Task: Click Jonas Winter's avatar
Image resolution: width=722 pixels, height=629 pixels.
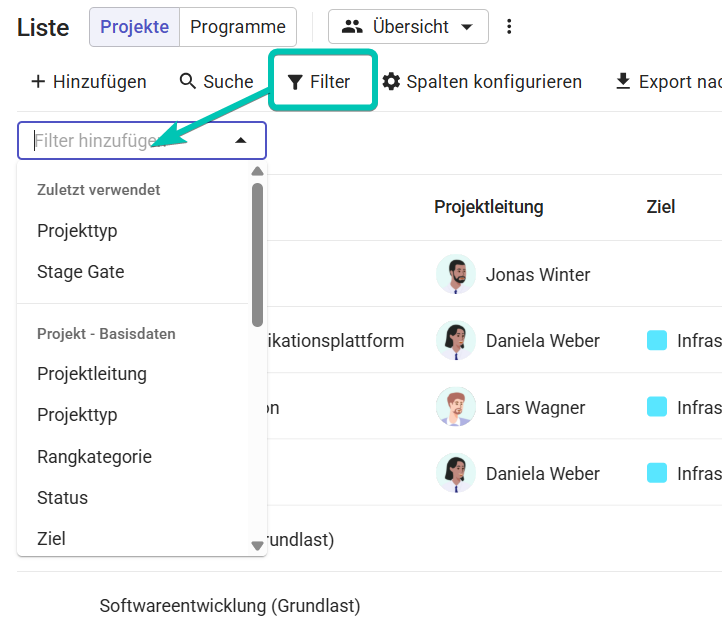Action: (x=456, y=274)
